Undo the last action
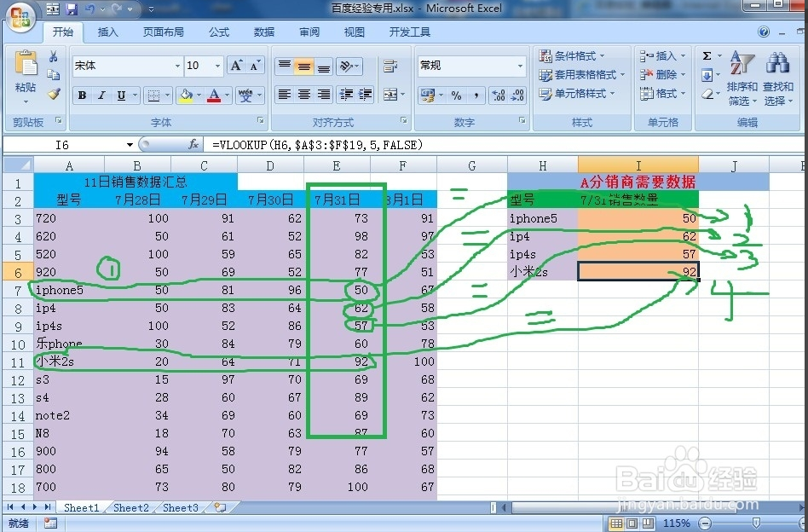Viewport: 808px width, 532px height. coord(90,9)
